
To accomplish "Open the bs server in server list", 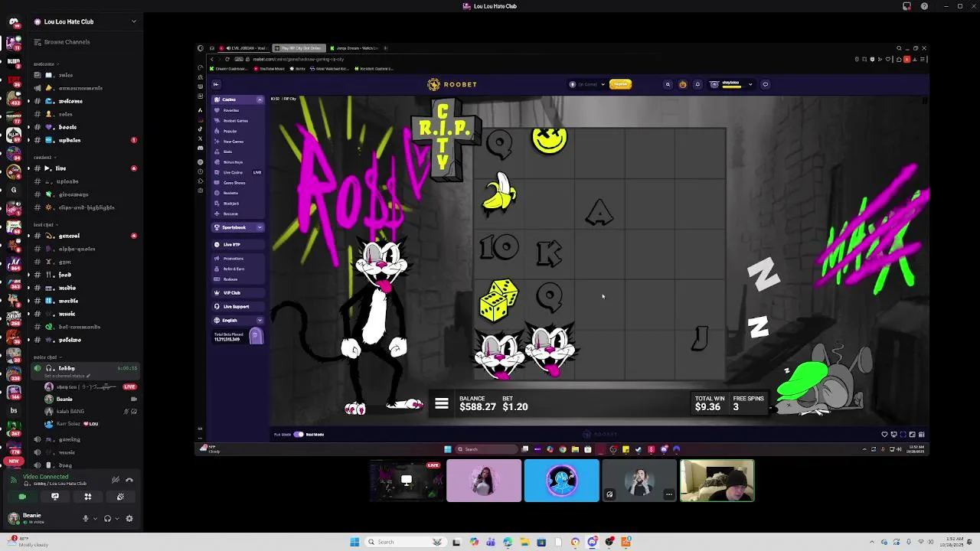I will pyautogui.click(x=14, y=410).
